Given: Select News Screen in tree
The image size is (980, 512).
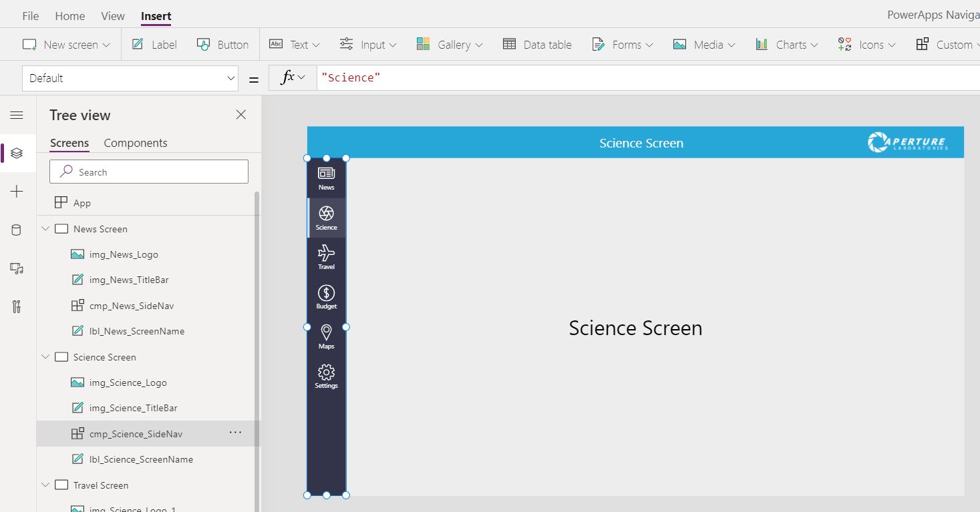Looking at the screenshot, I should (100, 229).
